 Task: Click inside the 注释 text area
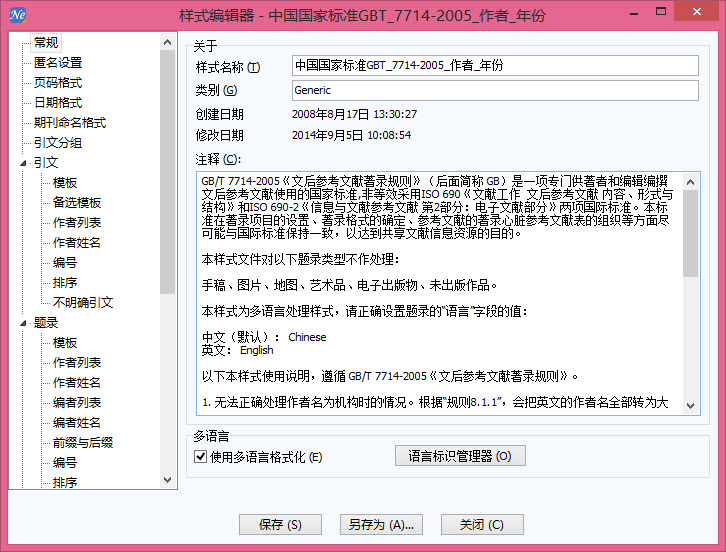(440, 294)
